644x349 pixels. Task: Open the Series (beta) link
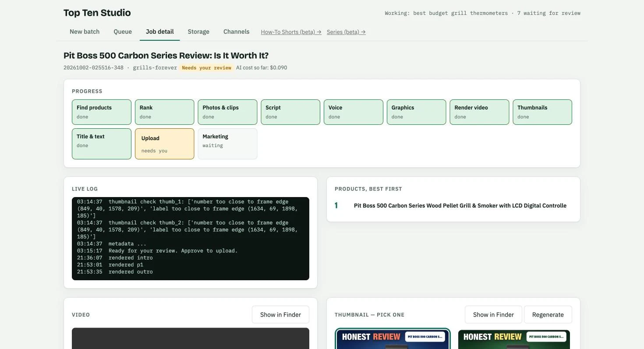pyautogui.click(x=346, y=32)
